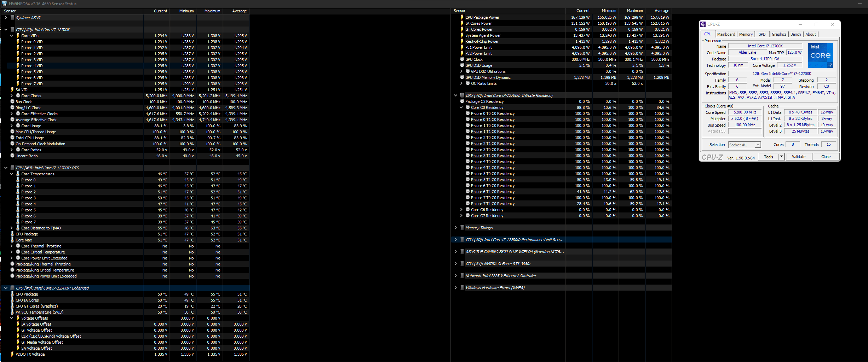Switch to the Mainboard tab in CPU-Z

(x=726, y=34)
